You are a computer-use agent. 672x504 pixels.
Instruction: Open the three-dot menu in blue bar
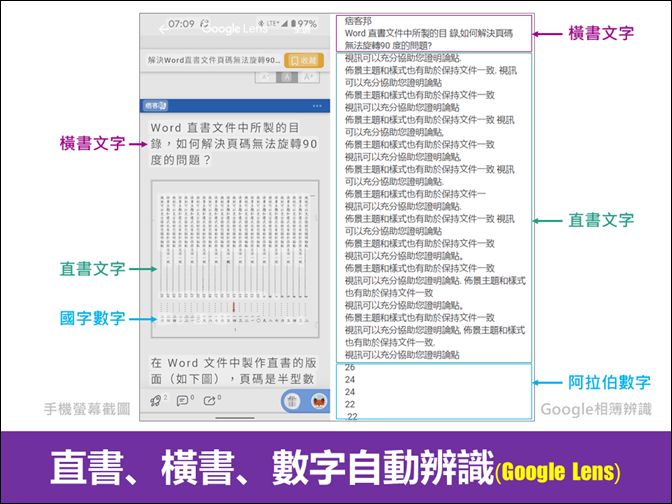(x=317, y=105)
